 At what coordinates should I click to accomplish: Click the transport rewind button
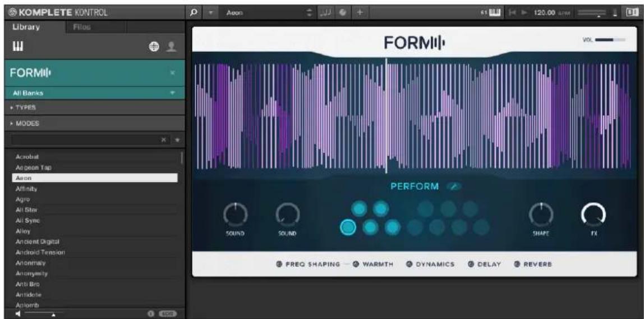[x=512, y=13]
